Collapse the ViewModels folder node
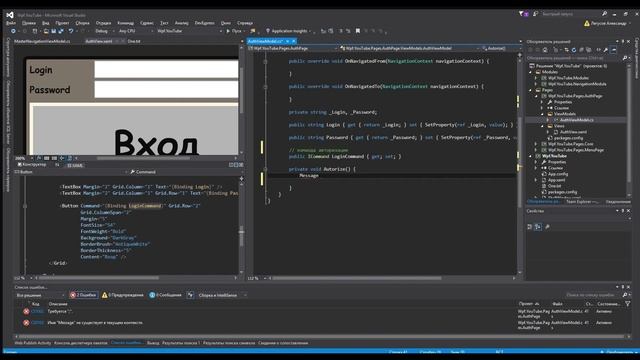Image resolution: width=640 pixels, height=360 pixels. (543, 114)
